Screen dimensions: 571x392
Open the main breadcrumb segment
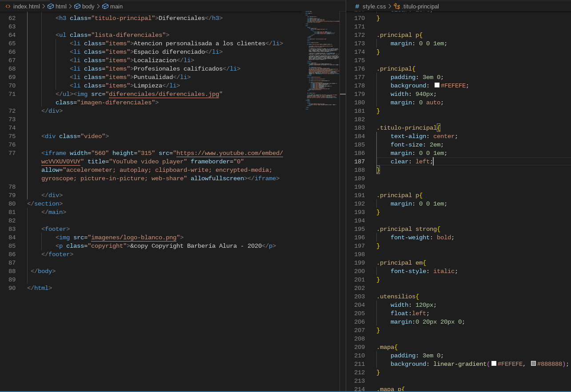[x=116, y=6]
